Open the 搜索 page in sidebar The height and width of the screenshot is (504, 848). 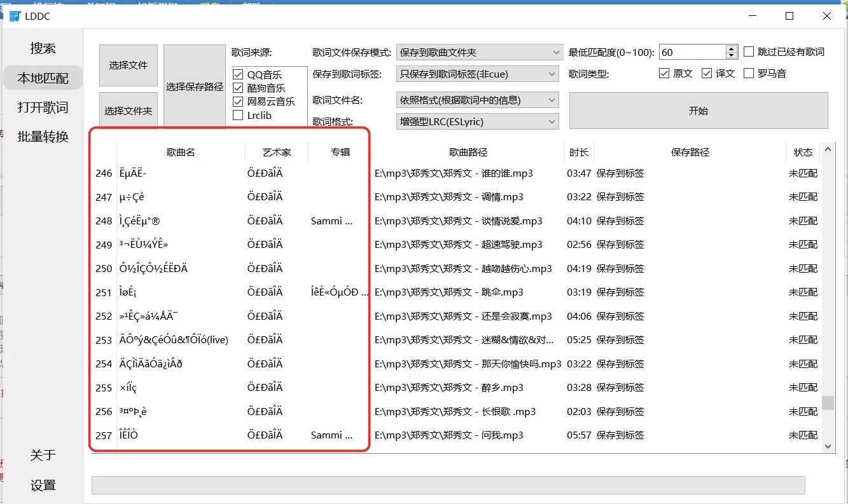point(43,48)
